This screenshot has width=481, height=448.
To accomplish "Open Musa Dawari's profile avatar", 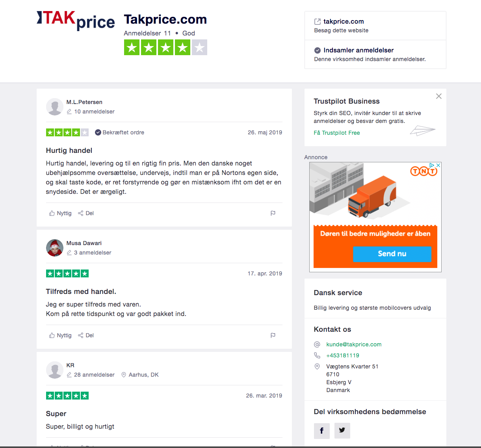I will coord(55,248).
